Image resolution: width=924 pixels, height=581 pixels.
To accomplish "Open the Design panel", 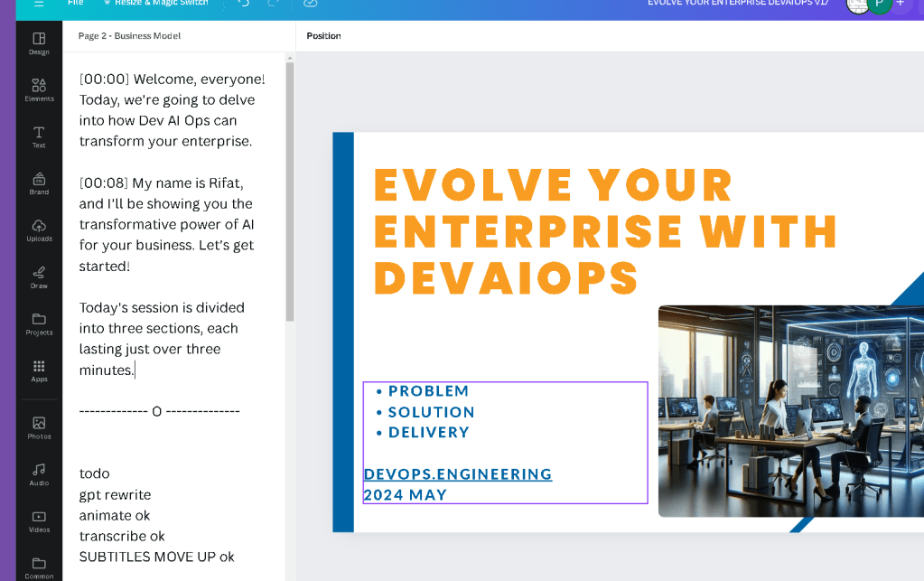I will click(x=39, y=43).
